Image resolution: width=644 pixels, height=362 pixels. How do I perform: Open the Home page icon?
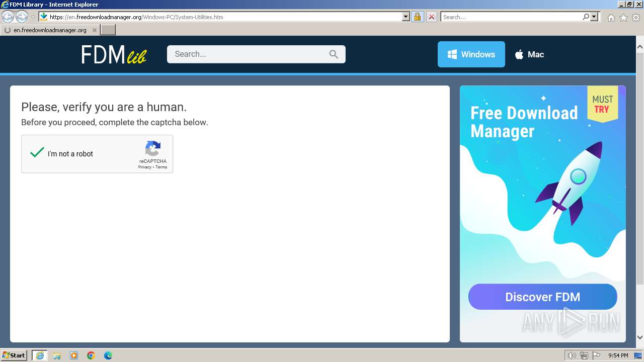click(x=611, y=18)
